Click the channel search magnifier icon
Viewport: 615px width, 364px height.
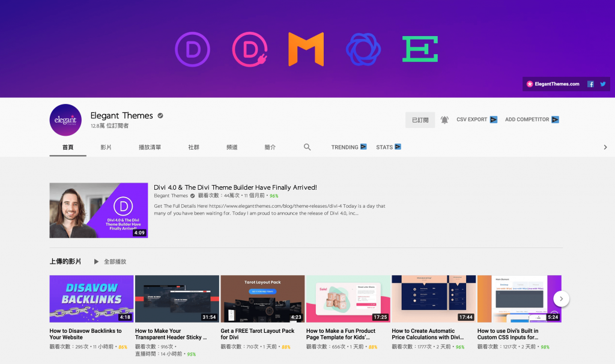[x=307, y=147]
